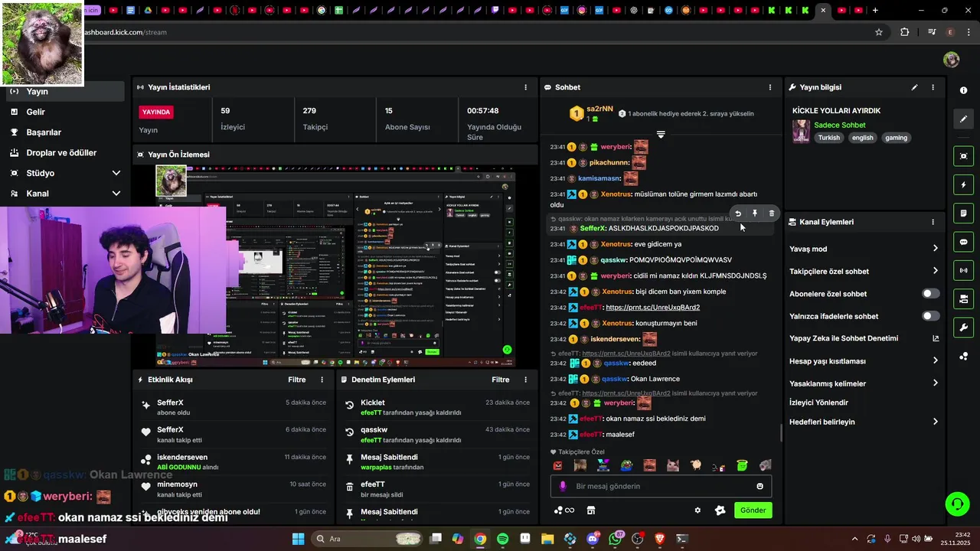Go to Gelir in the left sidebar

[65, 112]
